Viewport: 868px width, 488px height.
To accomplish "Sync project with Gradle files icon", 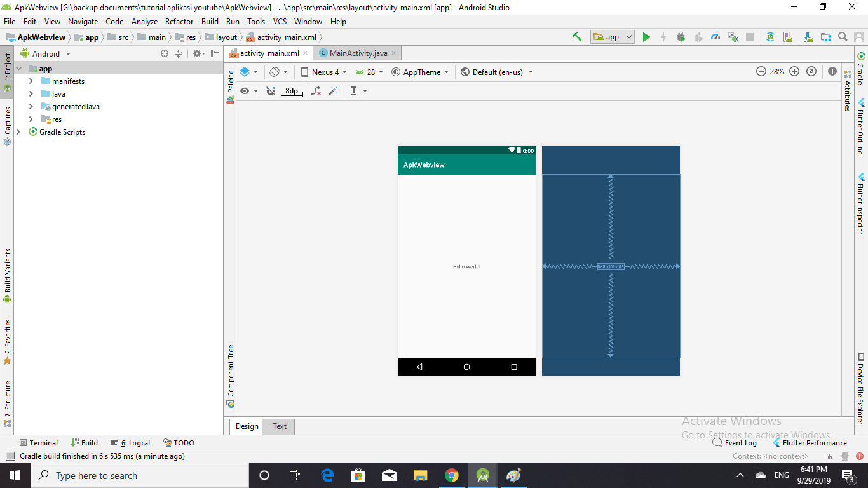I will [x=770, y=37].
